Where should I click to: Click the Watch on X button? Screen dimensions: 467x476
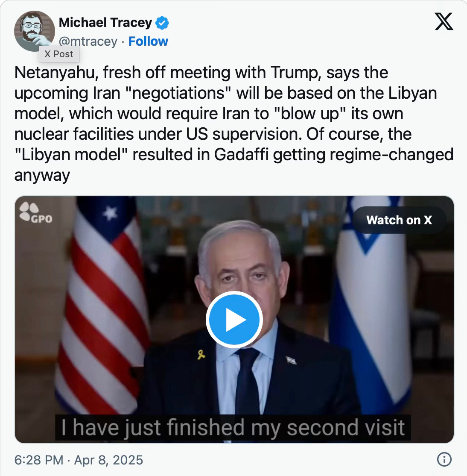[399, 220]
